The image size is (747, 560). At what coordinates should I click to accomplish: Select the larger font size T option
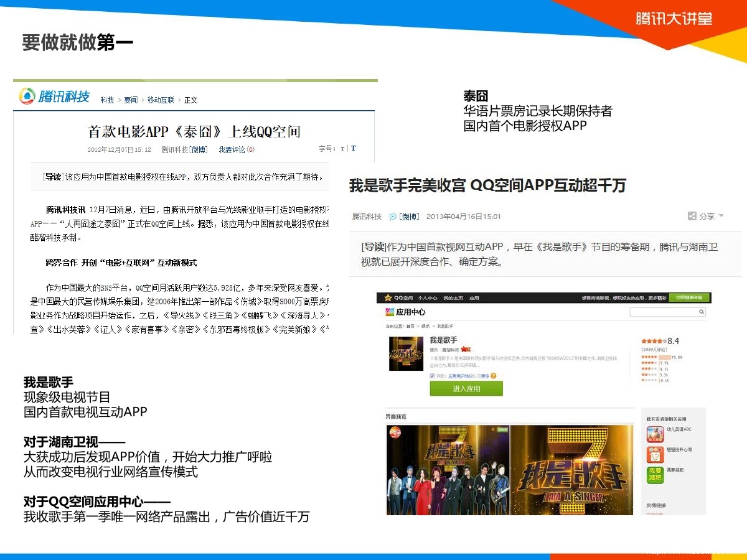coord(354,149)
